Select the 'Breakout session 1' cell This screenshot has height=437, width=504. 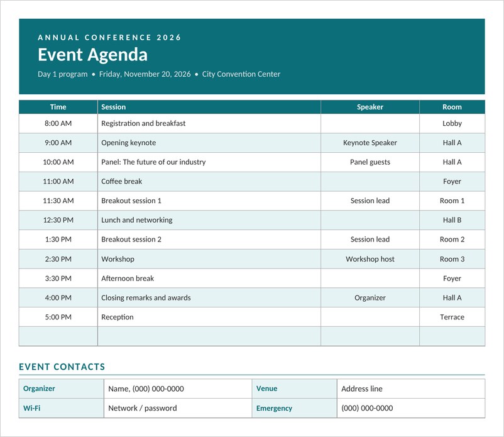tap(209, 201)
